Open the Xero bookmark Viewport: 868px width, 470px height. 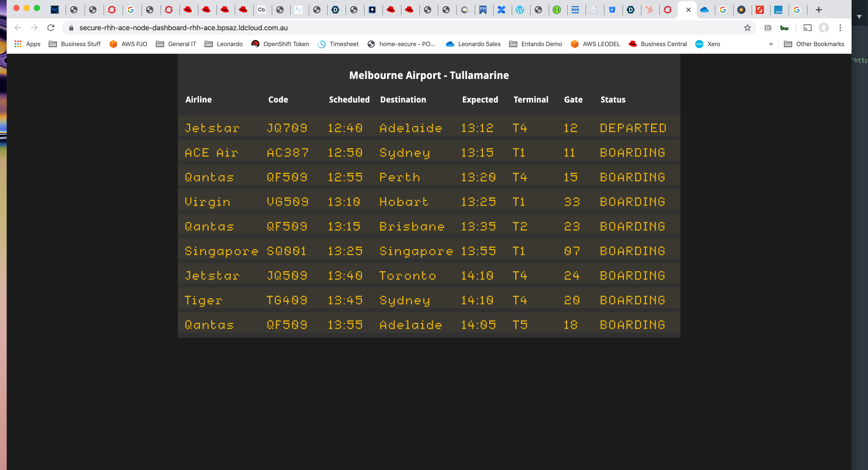pos(708,44)
